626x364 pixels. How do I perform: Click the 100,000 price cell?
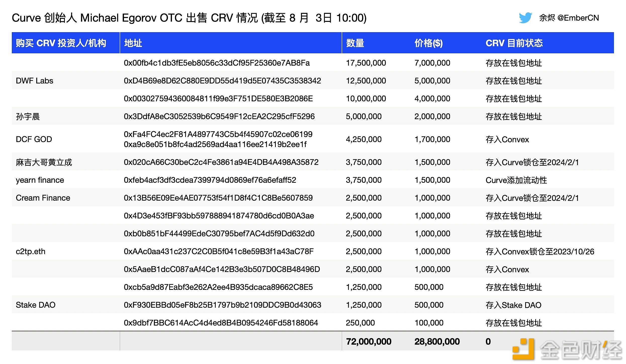pos(429,323)
